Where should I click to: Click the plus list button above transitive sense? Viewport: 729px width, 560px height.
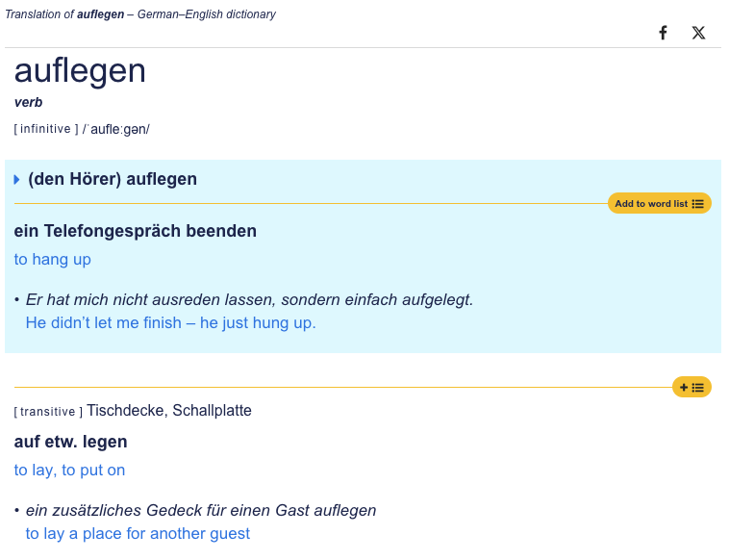[691, 387]
